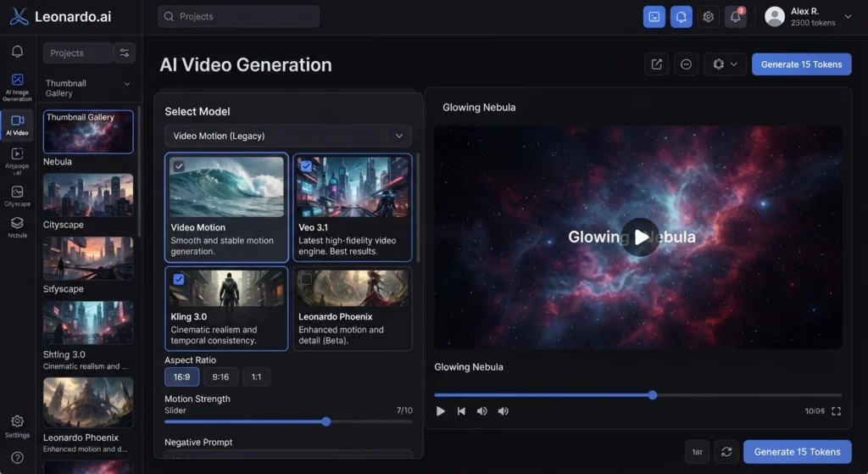
Task: Open the gear dropdown near Generate
Action: tap(725, 64)
